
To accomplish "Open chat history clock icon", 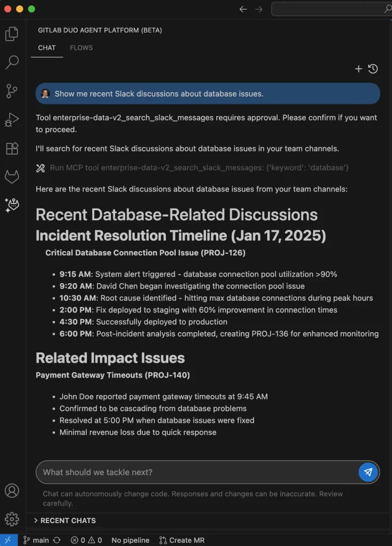I will coord(373,69).
